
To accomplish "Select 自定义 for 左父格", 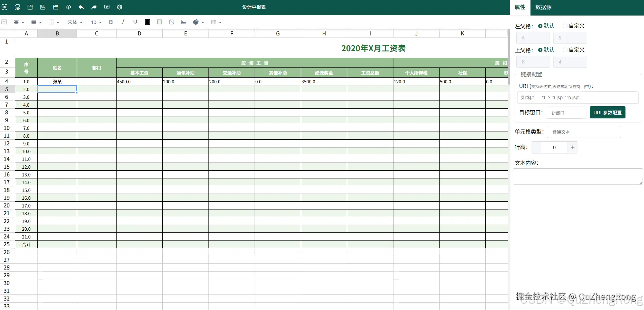I will tap(574, 26).
